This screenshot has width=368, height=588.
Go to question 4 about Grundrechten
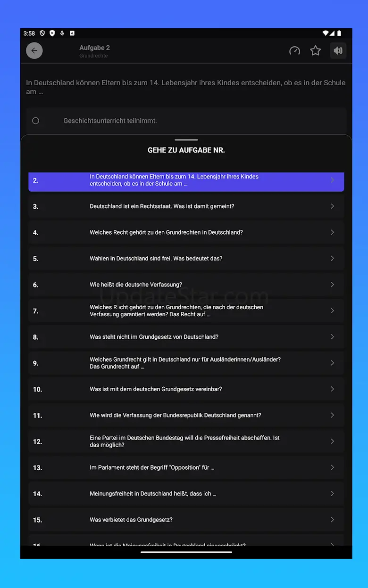click(186, 232)
